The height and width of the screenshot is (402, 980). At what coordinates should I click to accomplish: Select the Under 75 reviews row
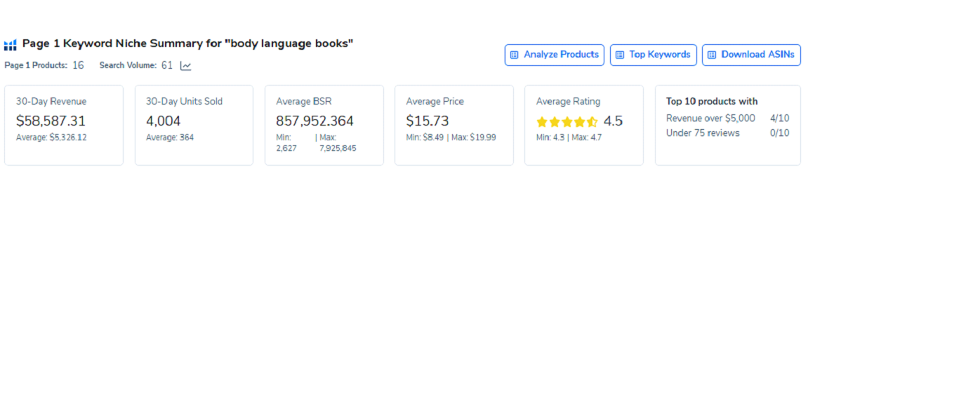click(x=727, y=133)
